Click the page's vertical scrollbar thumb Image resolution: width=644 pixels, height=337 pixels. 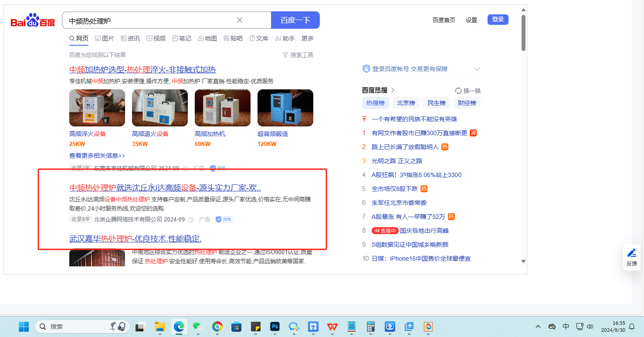523,33
